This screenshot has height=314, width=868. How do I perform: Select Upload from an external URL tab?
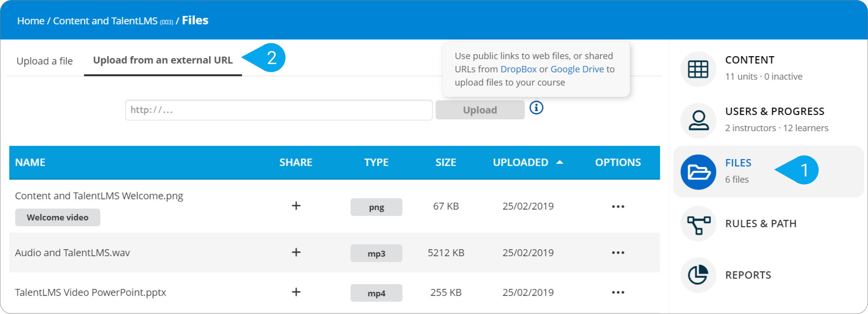[163, 60]
